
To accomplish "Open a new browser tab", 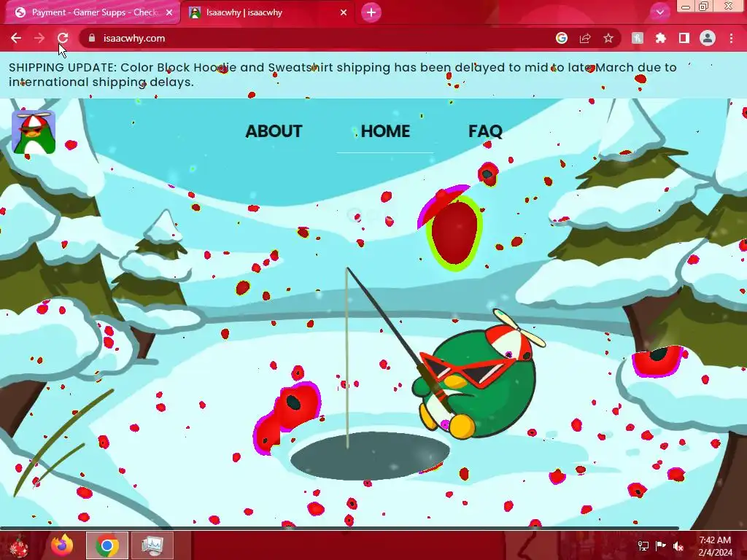I will click(x=371, y=12).
